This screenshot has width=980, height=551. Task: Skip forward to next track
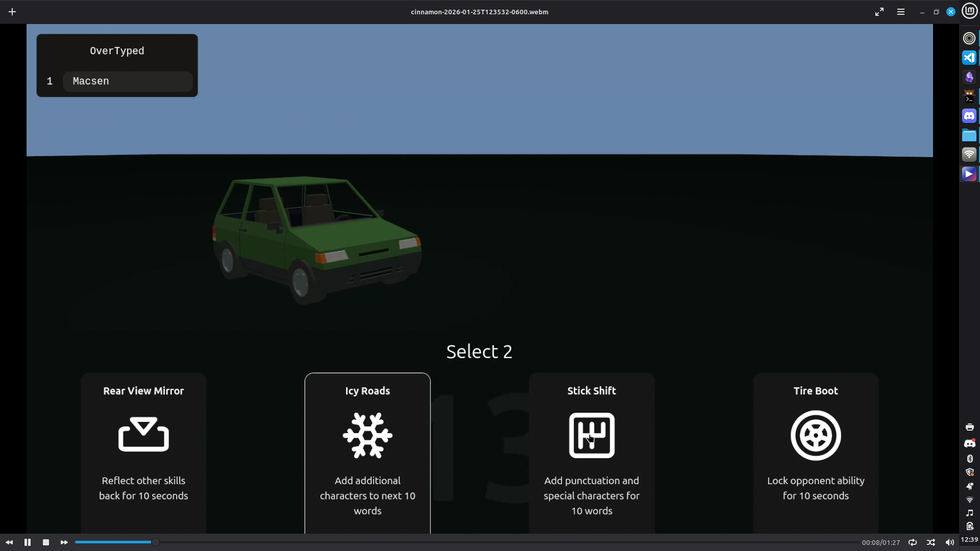64,542
